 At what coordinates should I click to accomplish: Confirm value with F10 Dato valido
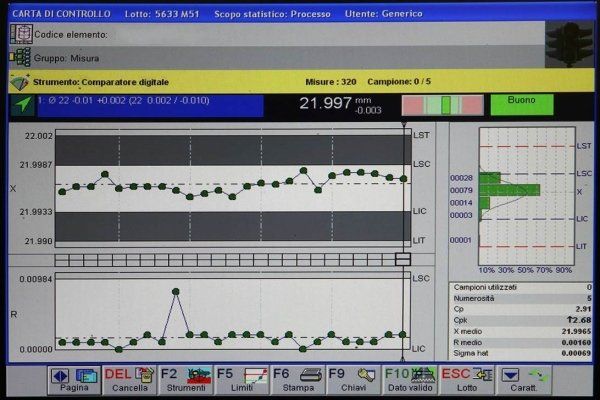pos(409,379)
